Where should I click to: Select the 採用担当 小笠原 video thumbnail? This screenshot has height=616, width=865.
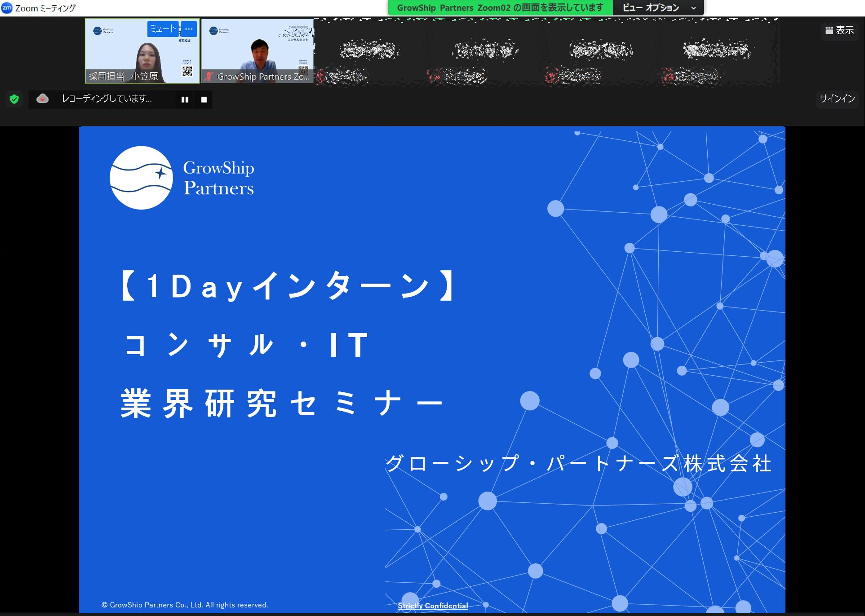(142, 51)
